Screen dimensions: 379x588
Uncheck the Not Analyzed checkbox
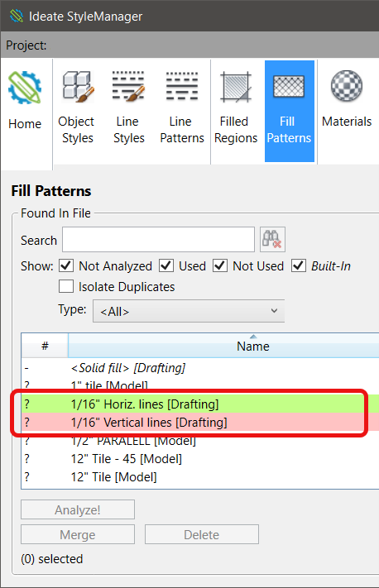pyautogui.click(x=66, y=265)
